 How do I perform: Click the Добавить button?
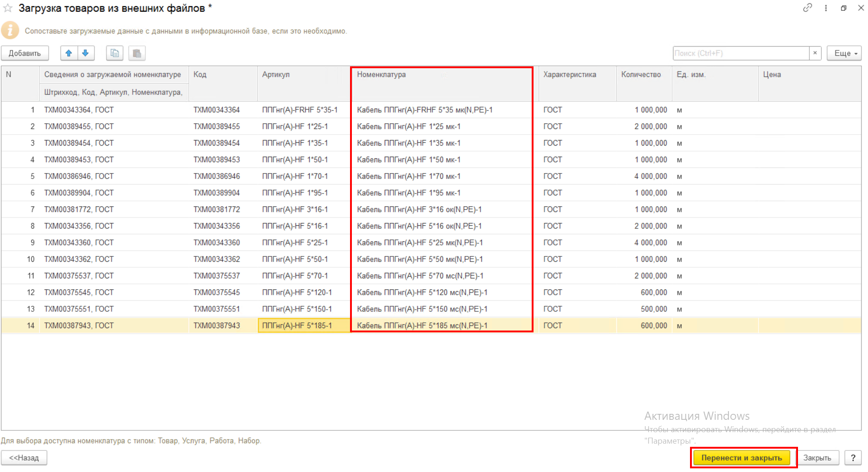25,53
